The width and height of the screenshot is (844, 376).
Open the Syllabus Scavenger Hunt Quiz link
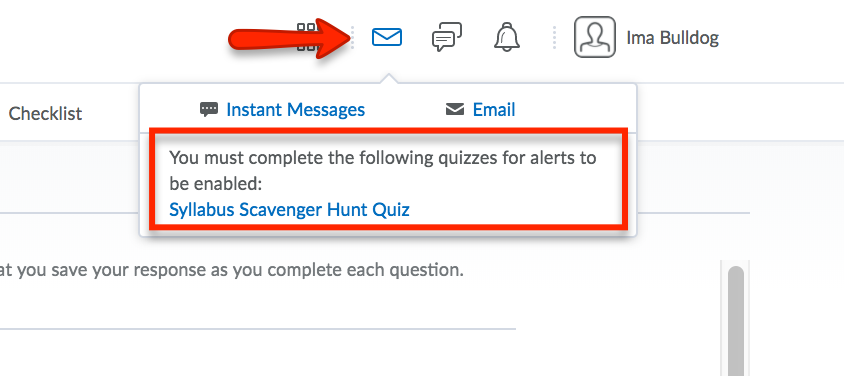coord(289,209)
